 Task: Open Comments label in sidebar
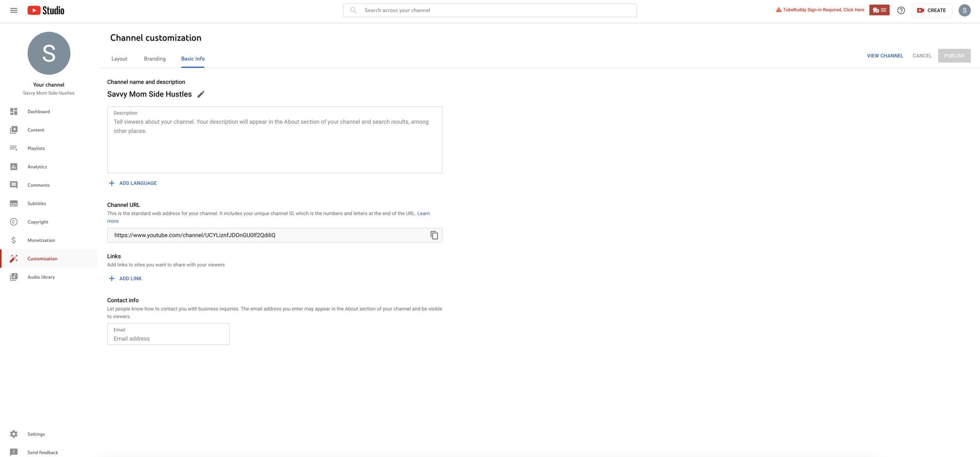(39, 185)
